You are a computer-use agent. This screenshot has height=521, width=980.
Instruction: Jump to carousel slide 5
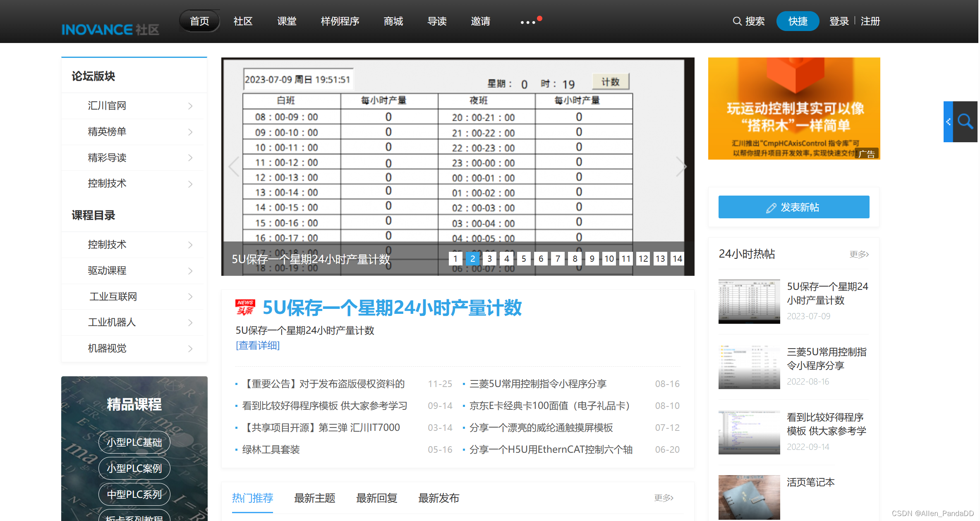click(x=524, y=258)
